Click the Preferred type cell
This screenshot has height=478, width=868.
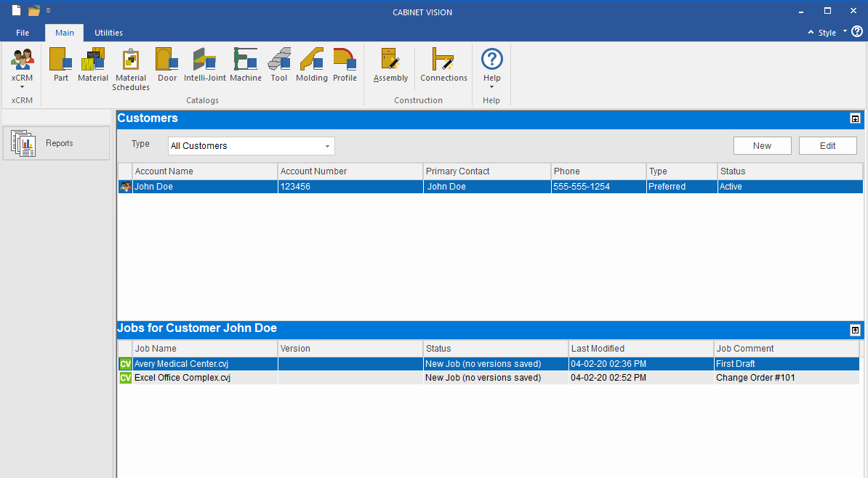(681, 187)
